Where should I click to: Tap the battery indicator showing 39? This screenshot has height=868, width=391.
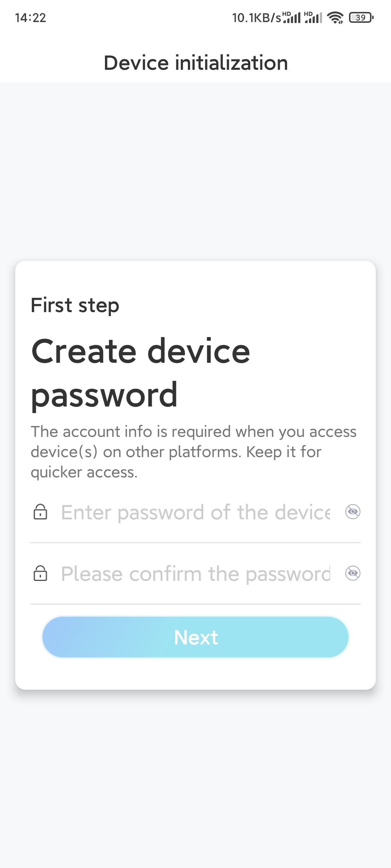pos(361,17)
